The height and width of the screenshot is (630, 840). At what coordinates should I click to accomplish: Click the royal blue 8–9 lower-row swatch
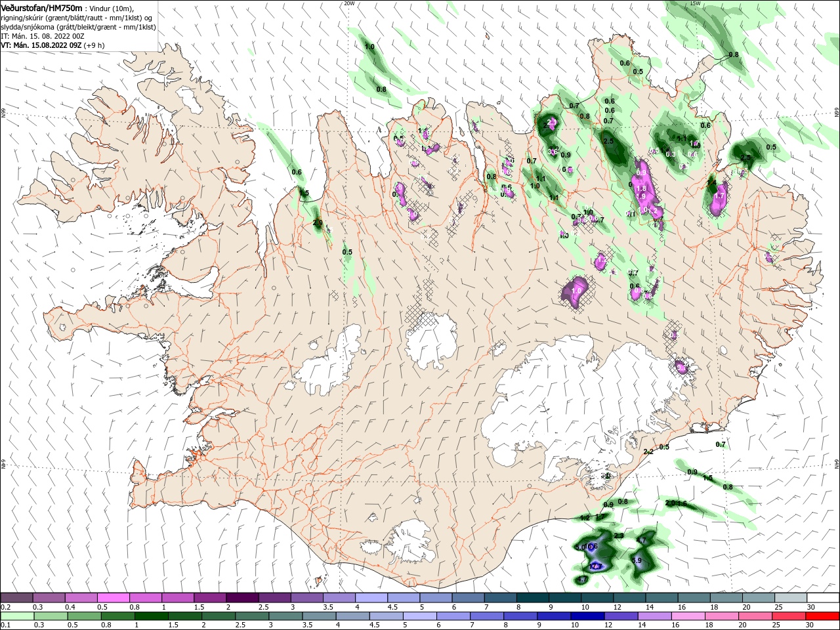point(520,616)
